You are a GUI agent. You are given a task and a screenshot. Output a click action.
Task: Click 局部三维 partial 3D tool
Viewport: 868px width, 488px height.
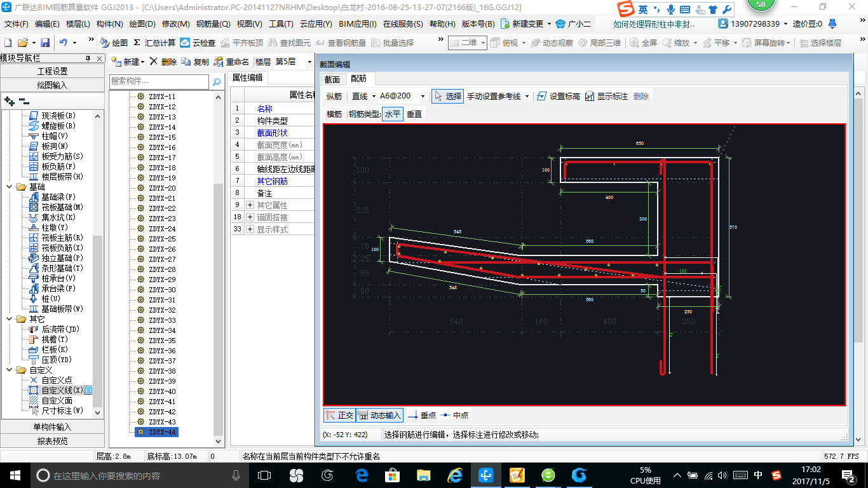click(x=599, y=43)
